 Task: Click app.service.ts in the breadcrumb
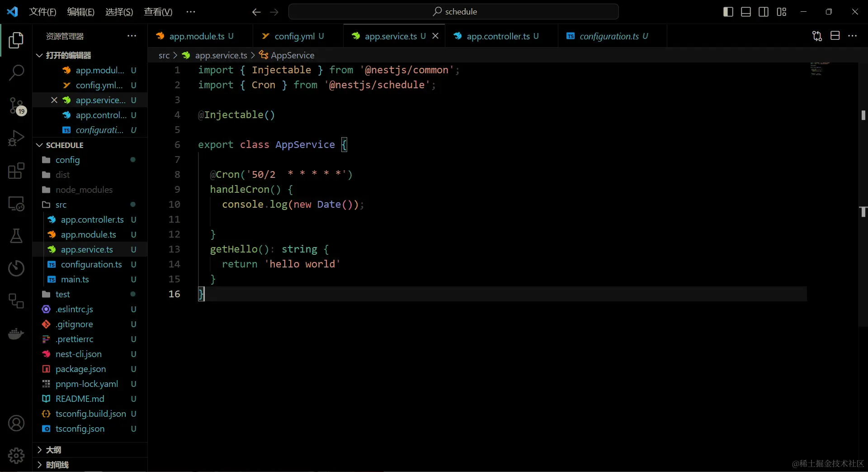click(221, 55)
